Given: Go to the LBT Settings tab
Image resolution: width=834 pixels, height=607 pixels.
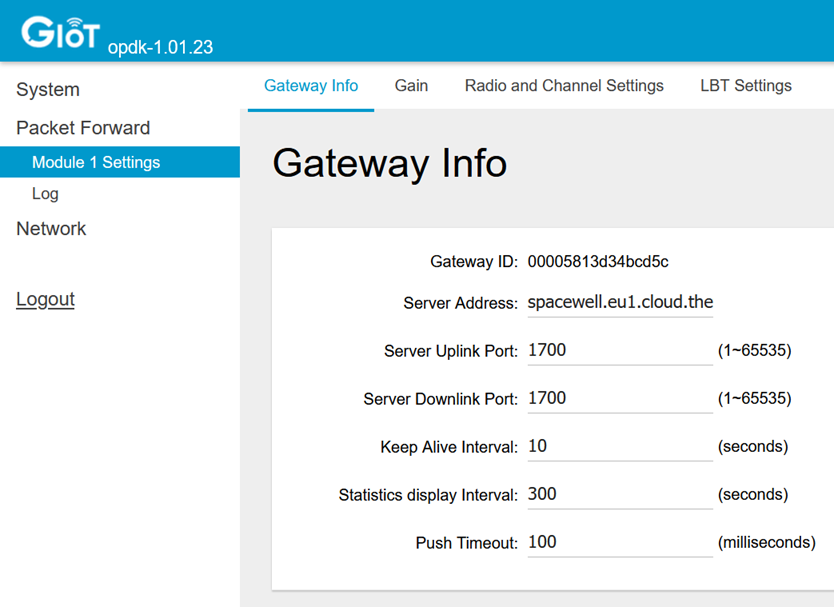Looking at the screenshot, I should [x=746, y=86].
